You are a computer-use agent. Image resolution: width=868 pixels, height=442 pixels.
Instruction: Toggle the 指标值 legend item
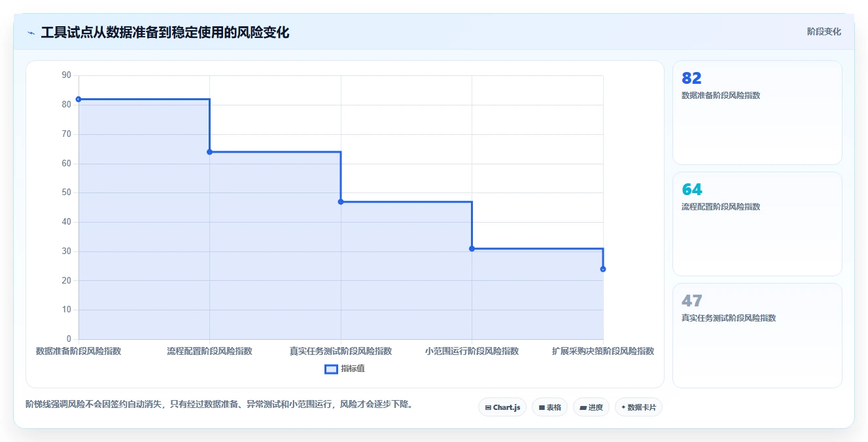coord(345,369)
